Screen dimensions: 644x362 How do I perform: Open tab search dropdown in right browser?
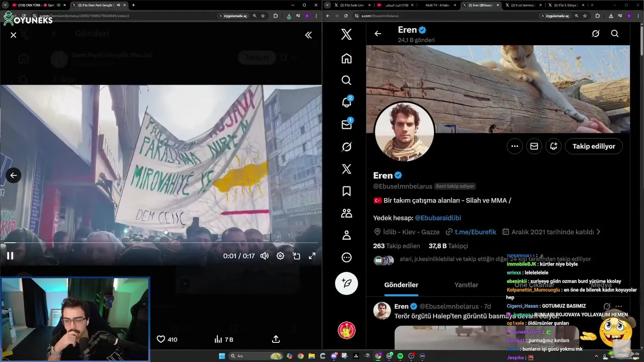pyautogui.click(x=328, y=5)
